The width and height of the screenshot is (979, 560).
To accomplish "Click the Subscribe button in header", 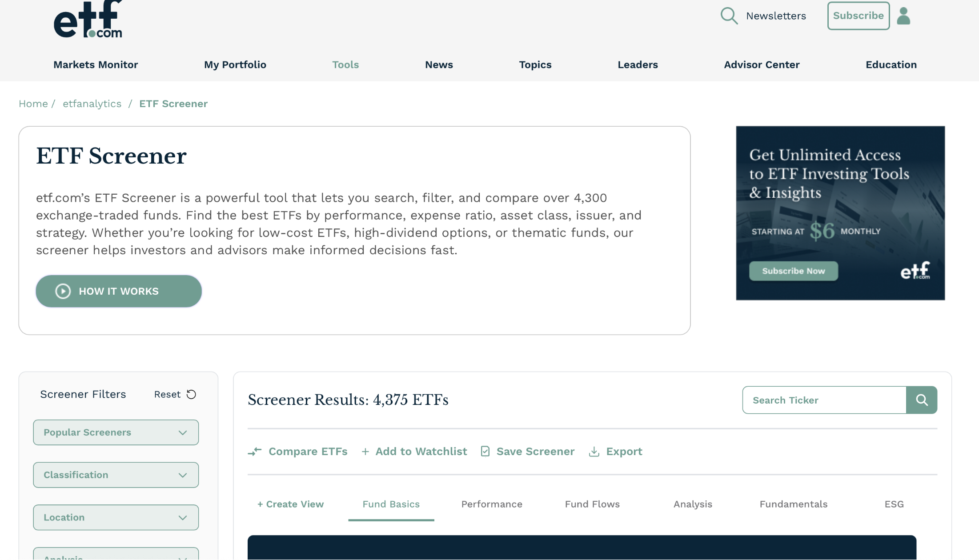I will click(x=858, y=16).
